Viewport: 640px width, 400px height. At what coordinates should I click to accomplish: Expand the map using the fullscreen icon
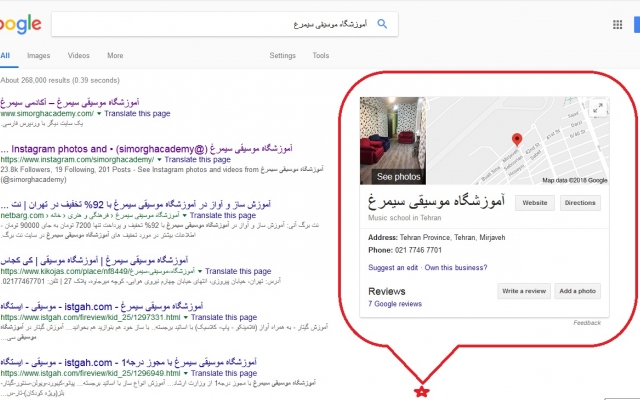point(598,108)
